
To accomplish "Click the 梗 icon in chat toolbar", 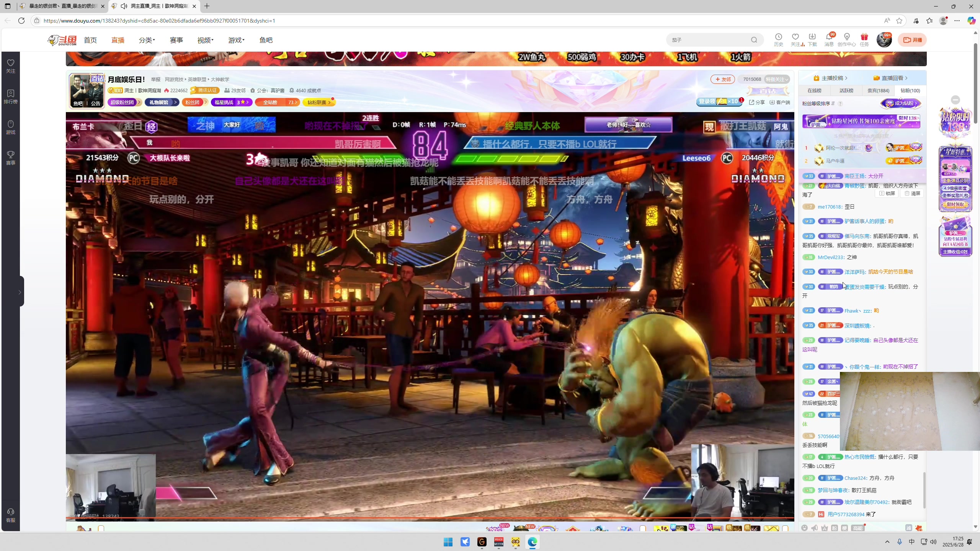I will coord(844,528).
